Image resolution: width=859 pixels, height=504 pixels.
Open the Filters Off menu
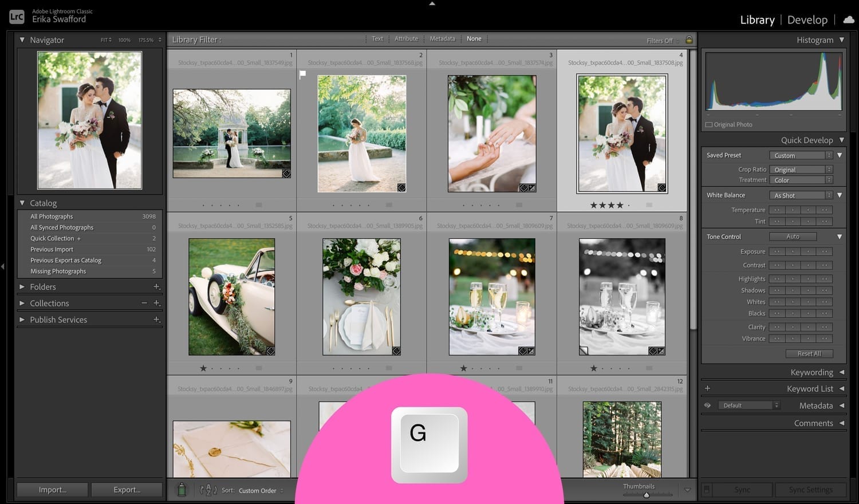point(663,41)
